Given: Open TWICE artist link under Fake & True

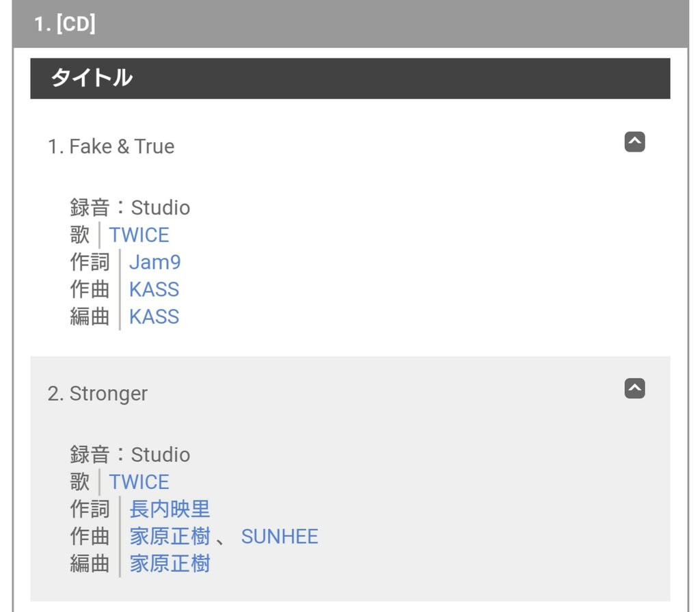Looking at the screenshot, I should pyautogui.click(x=139, y=235).
